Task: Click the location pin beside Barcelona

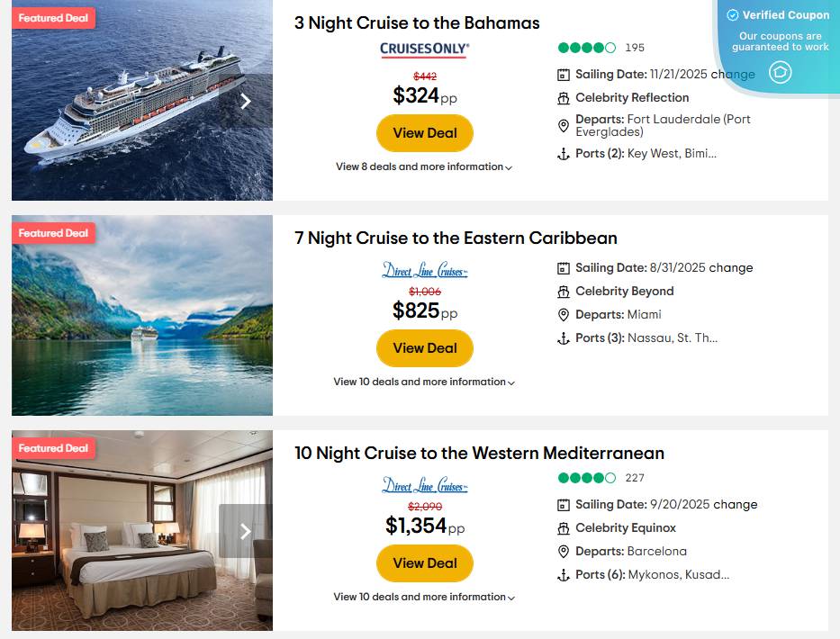Action: 563,552
